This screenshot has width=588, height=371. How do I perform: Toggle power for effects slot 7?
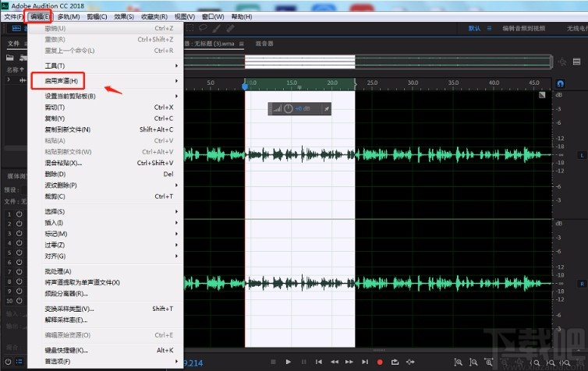pyautogui.click(x=19, y=272)
